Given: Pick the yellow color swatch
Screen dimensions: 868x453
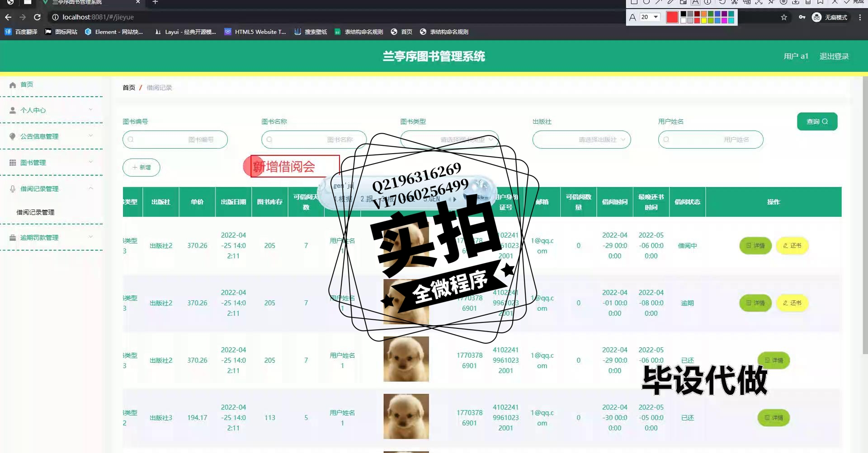Looking at the screenshot, I should [703, 20].
